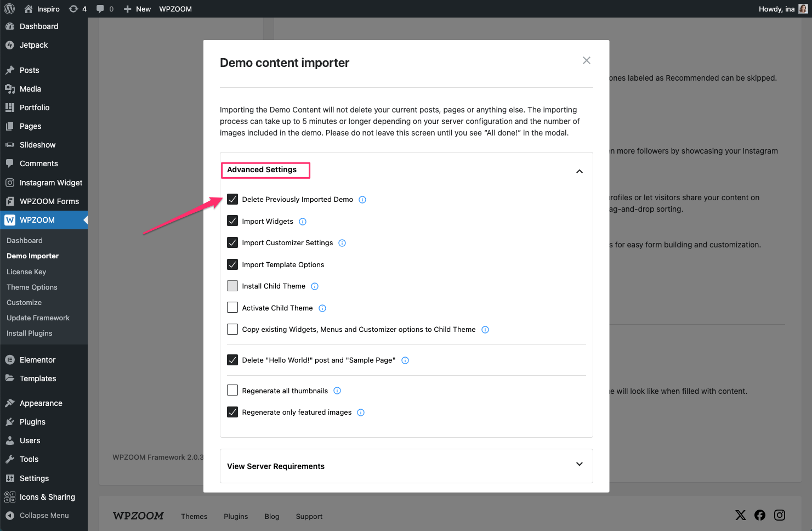Open Theme Options in WPZOOM submenu

pos(32,287)
